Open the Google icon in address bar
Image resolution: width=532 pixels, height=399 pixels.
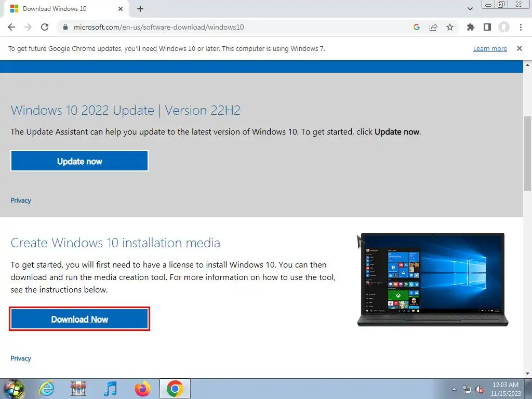[417, 27]
